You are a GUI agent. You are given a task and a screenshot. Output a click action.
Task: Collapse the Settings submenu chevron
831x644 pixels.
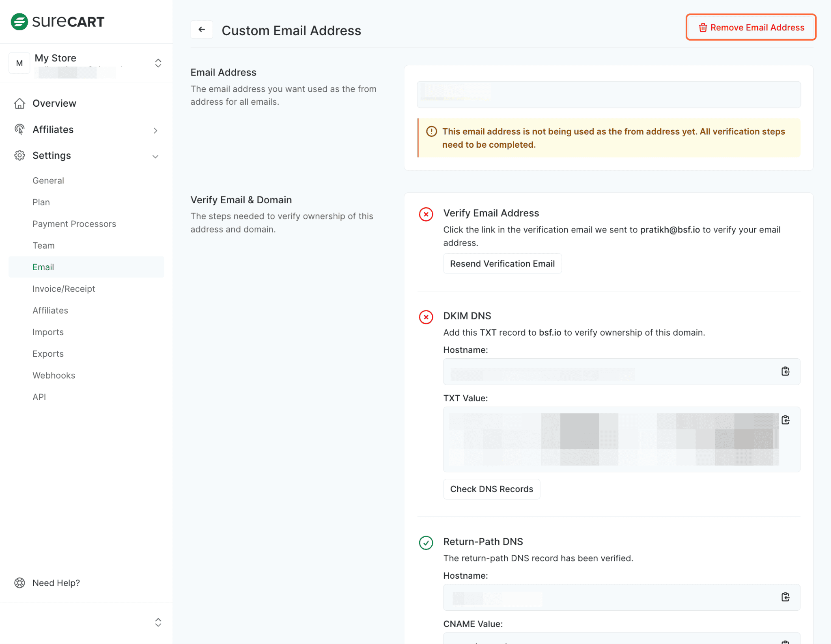pos(155,156)
